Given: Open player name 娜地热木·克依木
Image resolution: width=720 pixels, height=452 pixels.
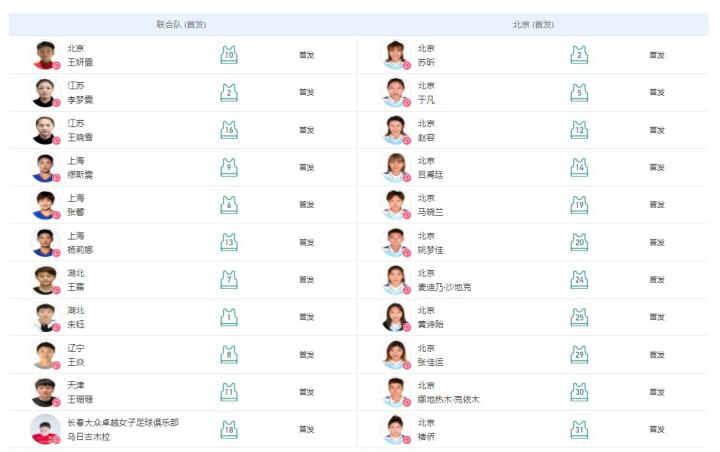Looking at the screenshot, I should pyautogui.click(x=448, y=399).
